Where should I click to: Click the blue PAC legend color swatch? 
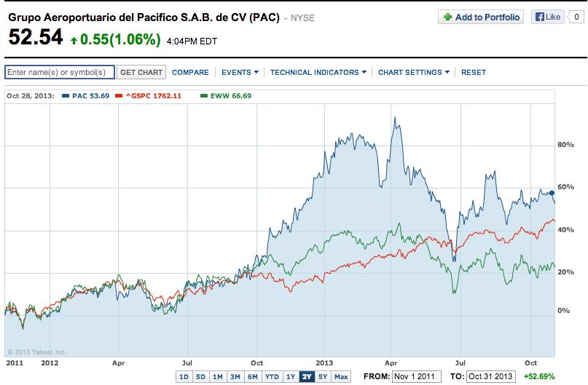[x=66, y=96]
